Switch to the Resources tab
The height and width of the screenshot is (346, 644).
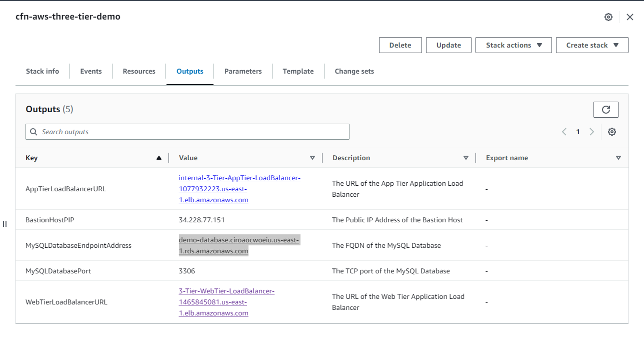point(138,71)
